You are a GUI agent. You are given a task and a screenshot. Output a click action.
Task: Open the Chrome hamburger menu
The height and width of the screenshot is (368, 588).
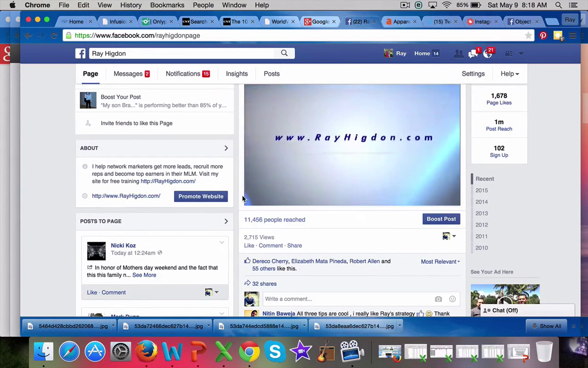[572, 36]
